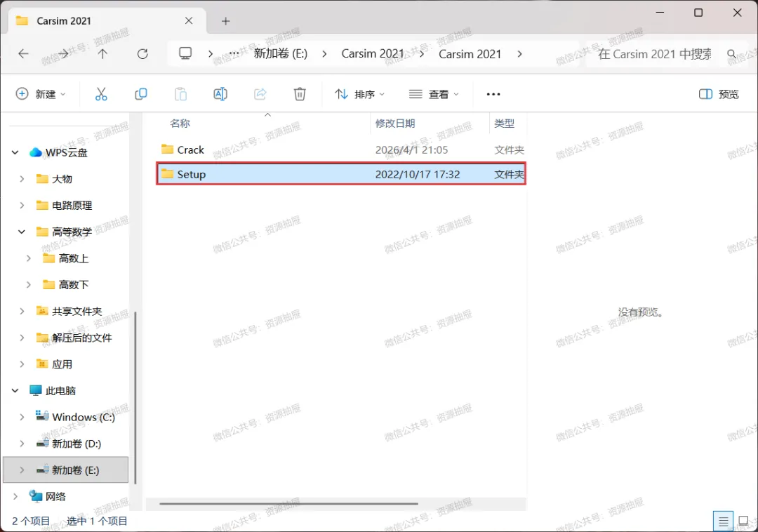Image resolution: width=758 pixels, height=532 pixels.
Task: Delete selection with trash bin icon
Action: 300,94
